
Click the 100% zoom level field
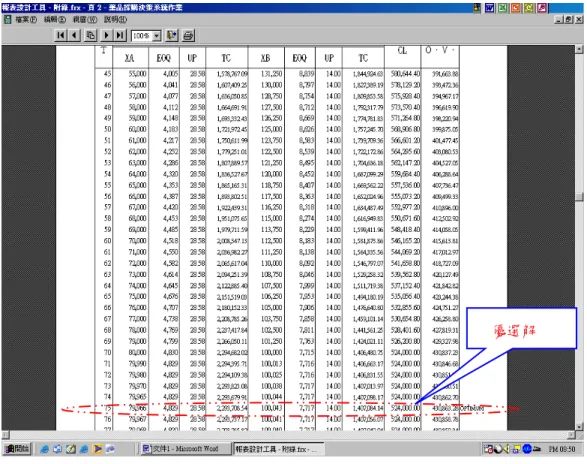(x=142, y=36)
